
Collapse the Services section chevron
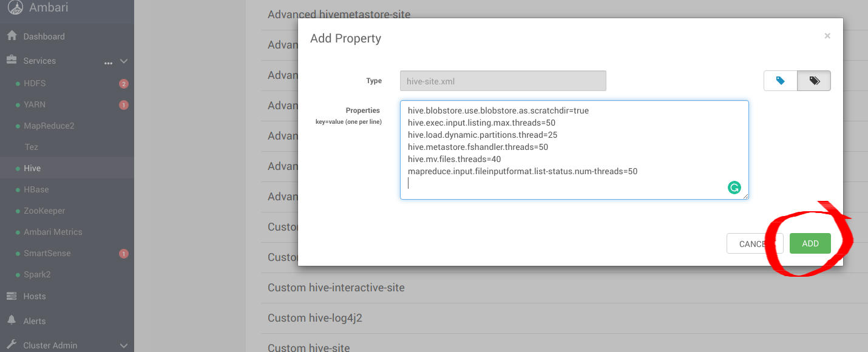tap(124, 61)
